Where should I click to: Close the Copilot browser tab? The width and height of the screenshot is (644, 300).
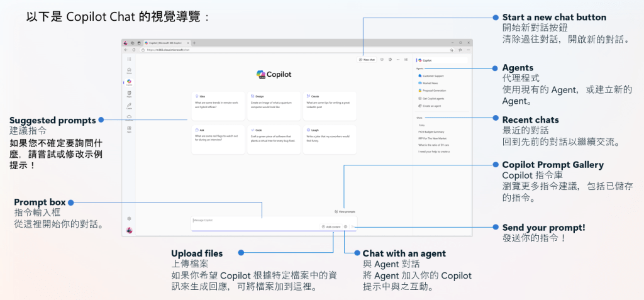coord(188,43)
